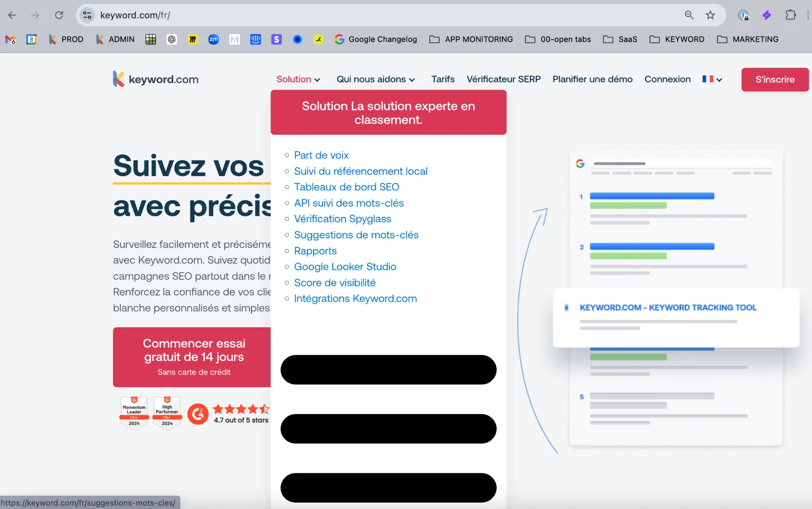Click the Solution La solution experte banner
Screen dimensions: 812x509
[x=388, y=112]
